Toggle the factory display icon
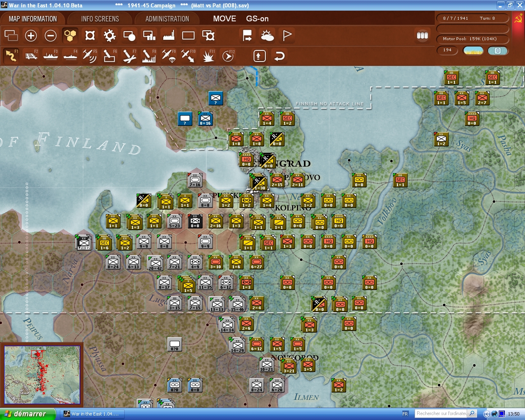Screen dimensions: 525x420 pyautogui.click(x=169, y=36)
